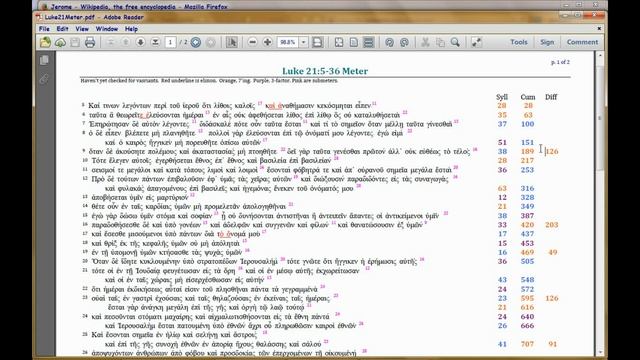640x360 pixels.
Task: Go to next page down arrow
Action: (x=140, y=42)
